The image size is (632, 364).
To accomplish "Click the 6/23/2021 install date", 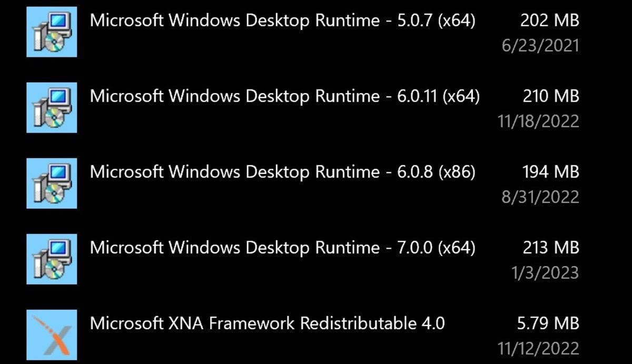I will 540,46.
